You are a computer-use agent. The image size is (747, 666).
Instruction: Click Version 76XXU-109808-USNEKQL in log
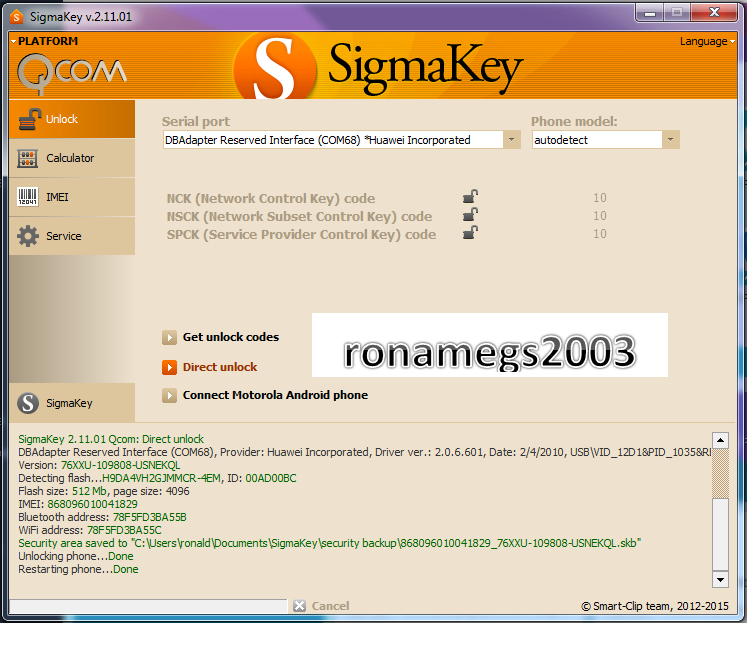pyautogui.click(x=99, y=465)
